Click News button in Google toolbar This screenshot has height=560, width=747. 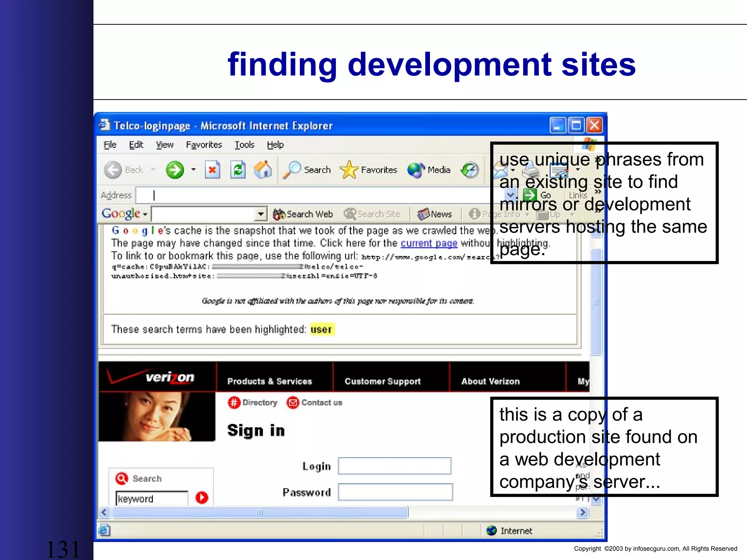435,214
